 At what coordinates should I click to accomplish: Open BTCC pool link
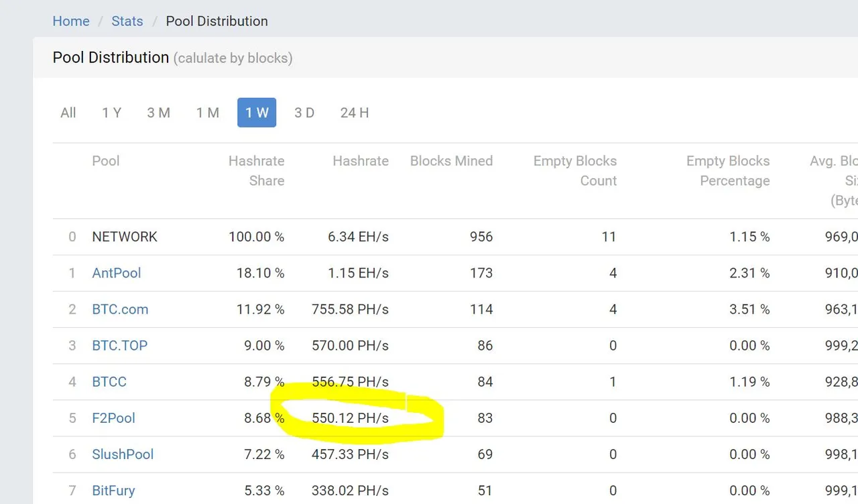(109, 381)
